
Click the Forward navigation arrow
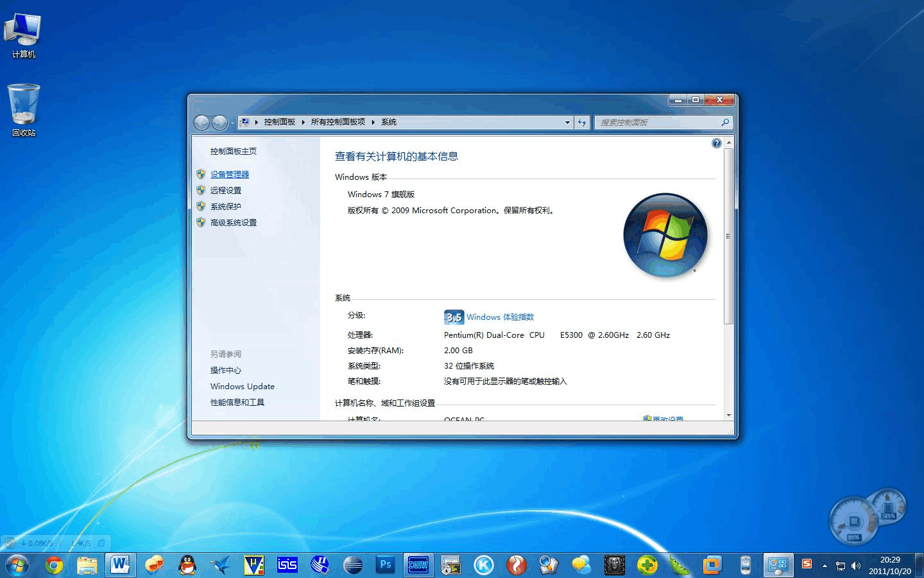coord(219,122)
